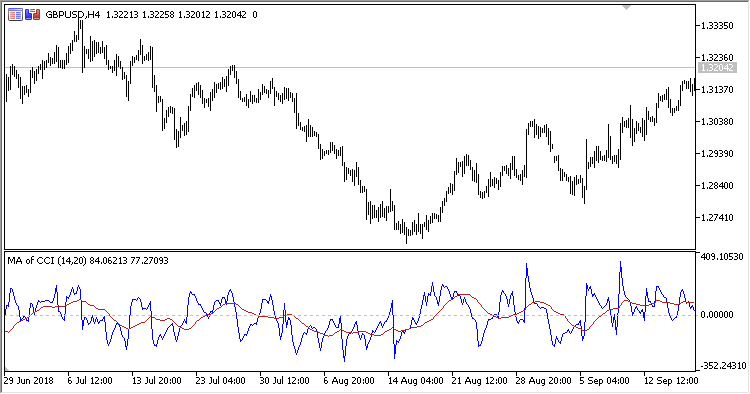Click the 6 Aug 20:00 time label
This screenshot has width=750, height=394.
click(x=349, y=381)
